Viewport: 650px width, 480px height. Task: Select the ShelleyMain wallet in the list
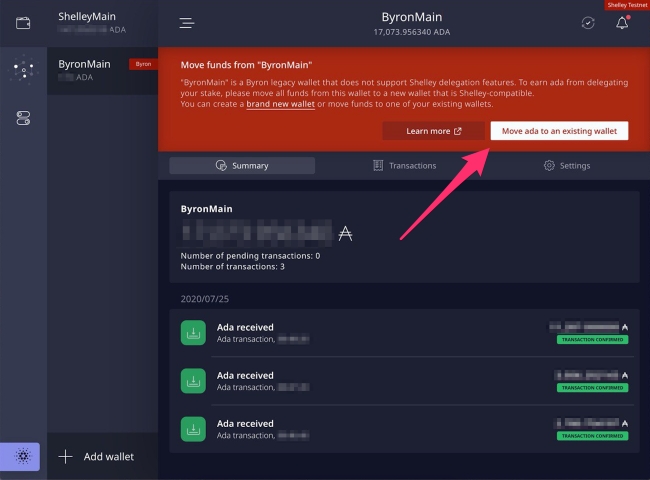click(x=100, y=23)
